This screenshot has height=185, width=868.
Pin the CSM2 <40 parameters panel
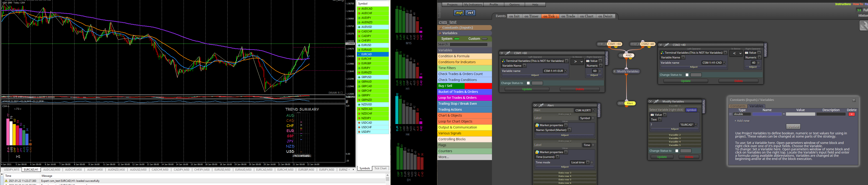pyautogui.click(x=666, y=45)
